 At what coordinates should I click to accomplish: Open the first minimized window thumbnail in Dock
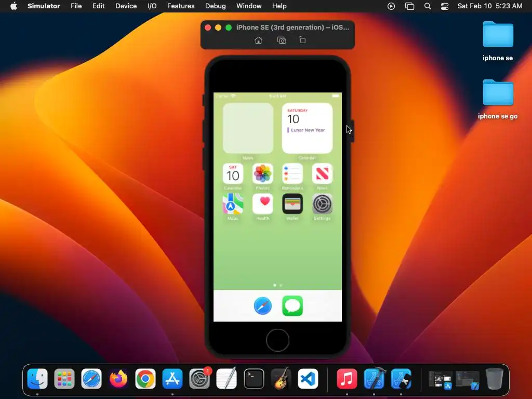point(440,379)
